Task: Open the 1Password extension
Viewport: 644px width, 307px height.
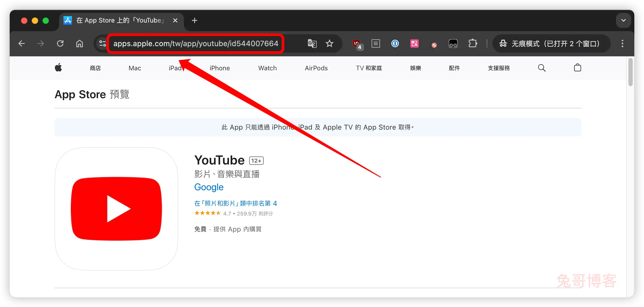Action: tap(395, 43)
